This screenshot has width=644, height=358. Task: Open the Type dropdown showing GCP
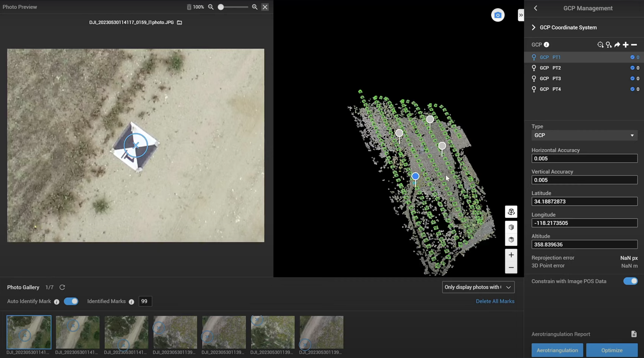coord(584,135)
